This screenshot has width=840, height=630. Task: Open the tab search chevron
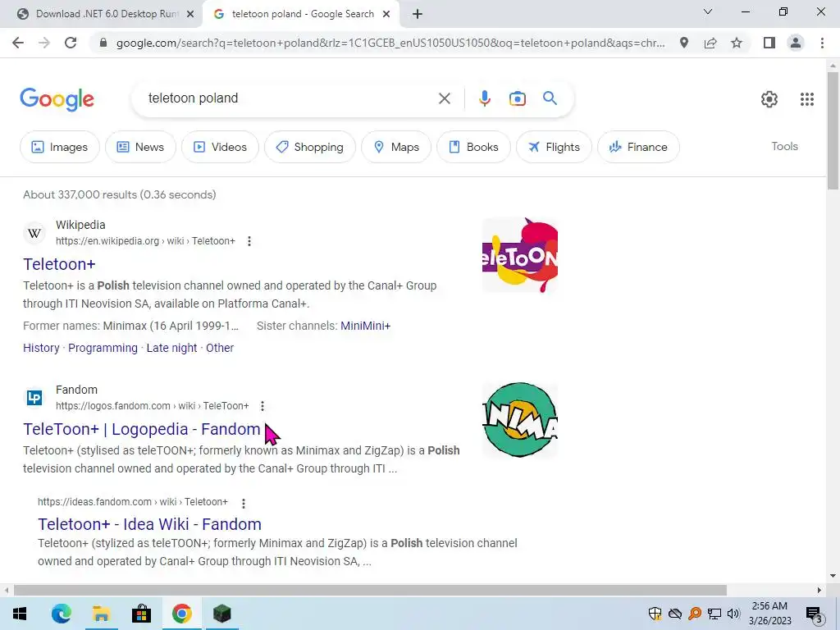point(707,11)
